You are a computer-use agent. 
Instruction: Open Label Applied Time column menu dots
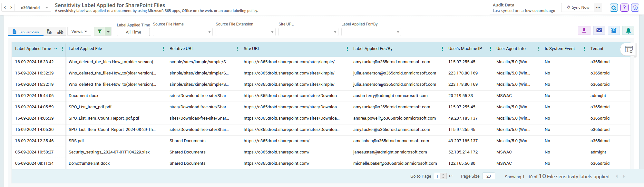tap(63, 49)
